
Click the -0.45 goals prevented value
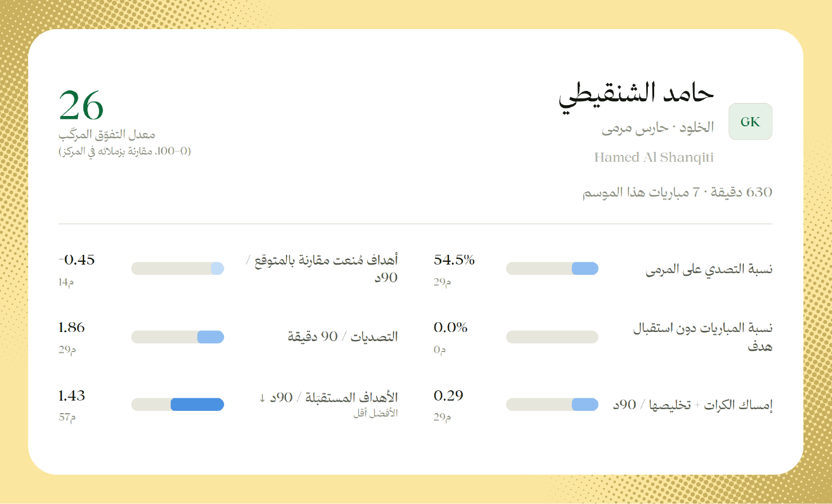coord(77,260)
